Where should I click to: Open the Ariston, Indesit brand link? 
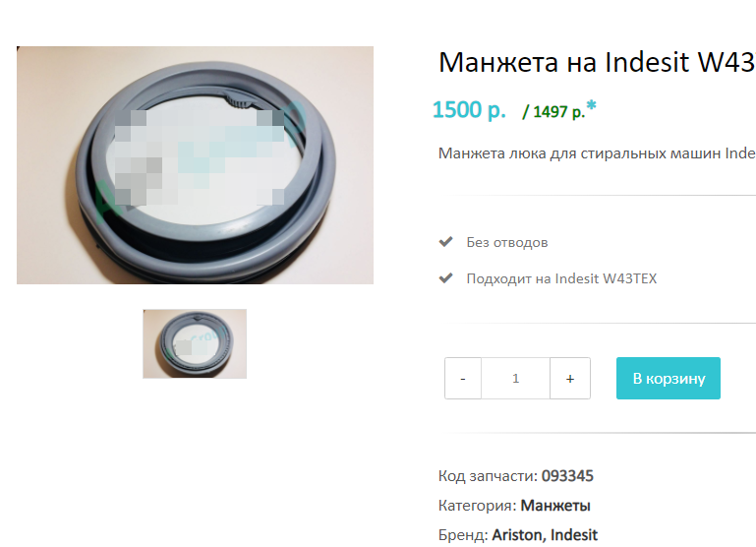[545, 535]
